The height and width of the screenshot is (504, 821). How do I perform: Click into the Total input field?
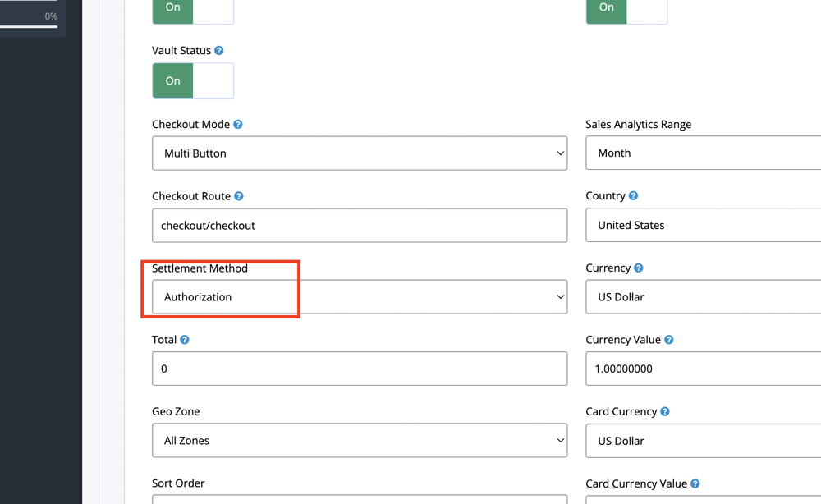point(360,369)
